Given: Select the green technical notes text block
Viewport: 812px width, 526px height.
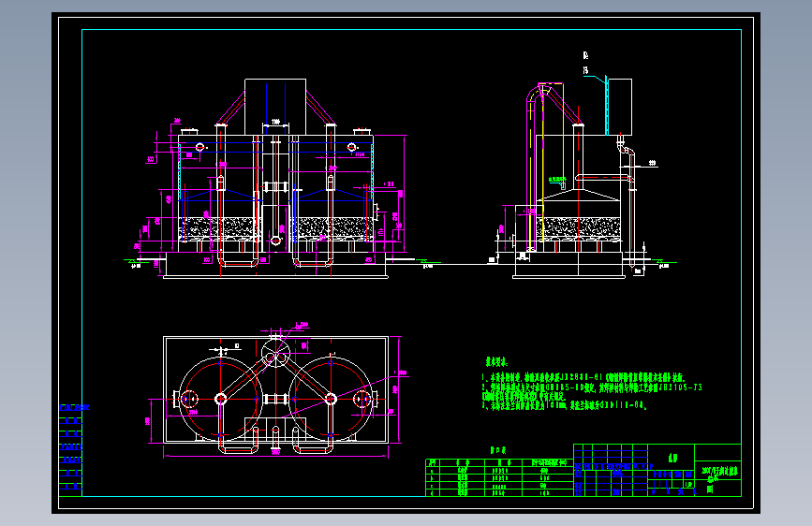Looking at the screenshot, I should click(591, 384).
